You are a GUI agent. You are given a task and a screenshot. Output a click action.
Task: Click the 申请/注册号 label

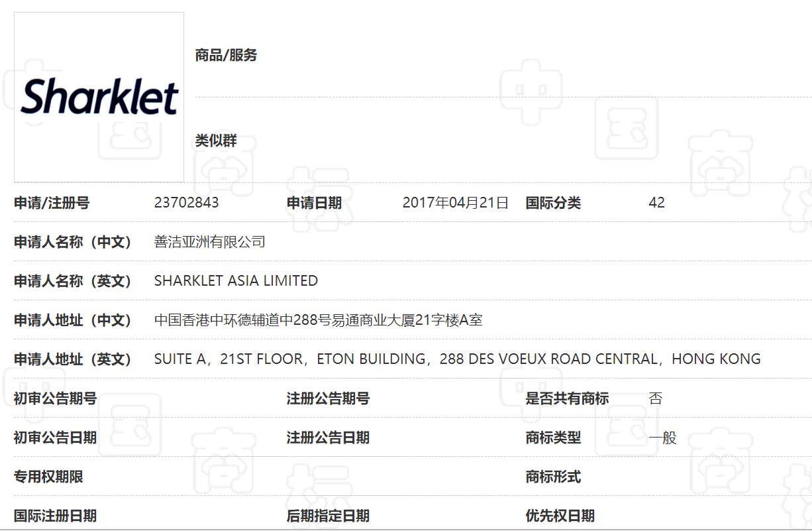pos(52,203)
